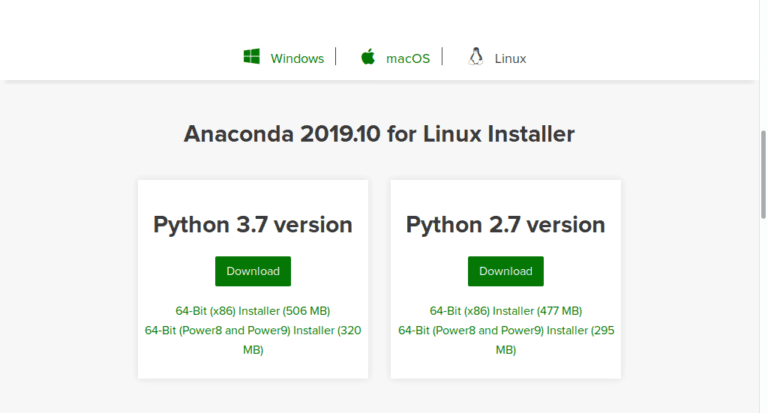
Task: Click the Apple macOS logo icon
Action: (x=368, y=56)
